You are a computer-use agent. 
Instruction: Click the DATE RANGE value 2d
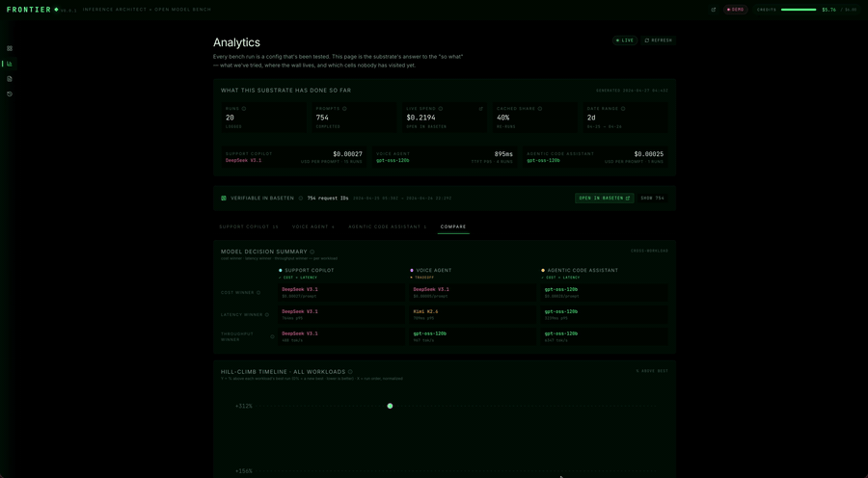(x=591, y=118)
